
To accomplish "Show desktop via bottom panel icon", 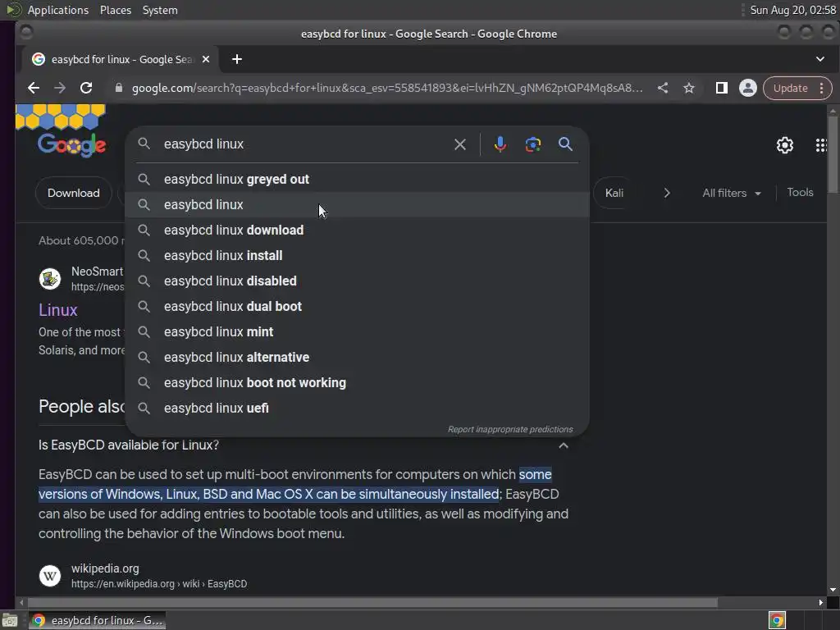I will coord(10,620).
